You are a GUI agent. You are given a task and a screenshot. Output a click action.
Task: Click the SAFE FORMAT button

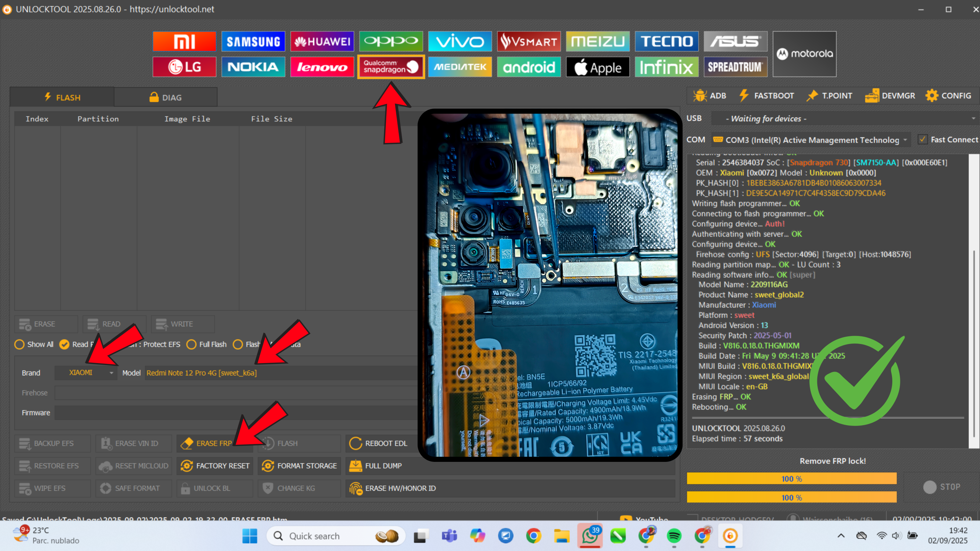pyautogui.click(x=134, y=488)
